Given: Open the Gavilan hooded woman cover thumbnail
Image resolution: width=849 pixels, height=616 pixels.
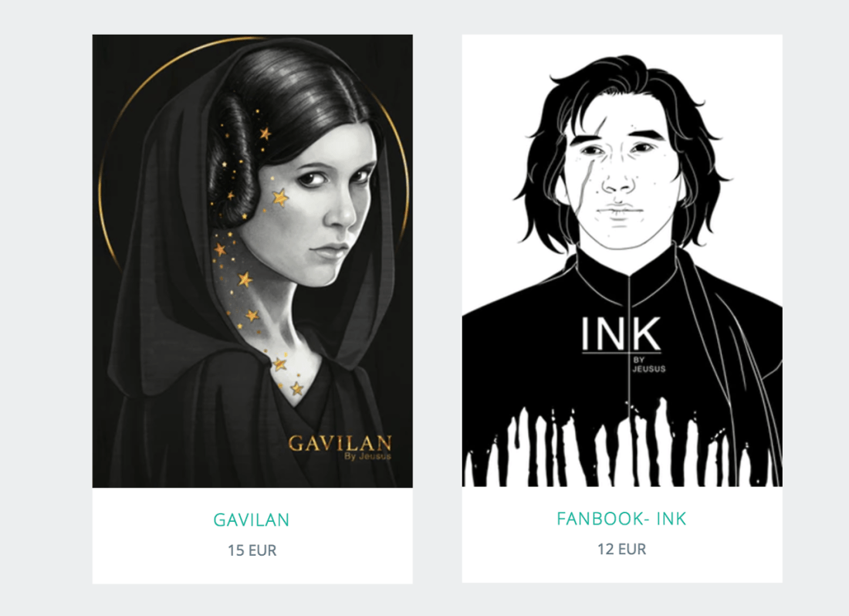Looking at the screenshot, I should [x=252, y=261].
